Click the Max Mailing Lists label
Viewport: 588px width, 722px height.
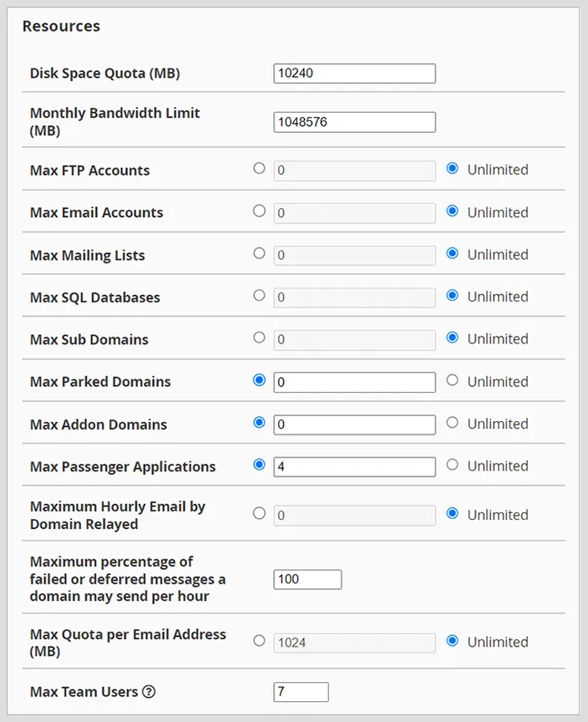88,255
